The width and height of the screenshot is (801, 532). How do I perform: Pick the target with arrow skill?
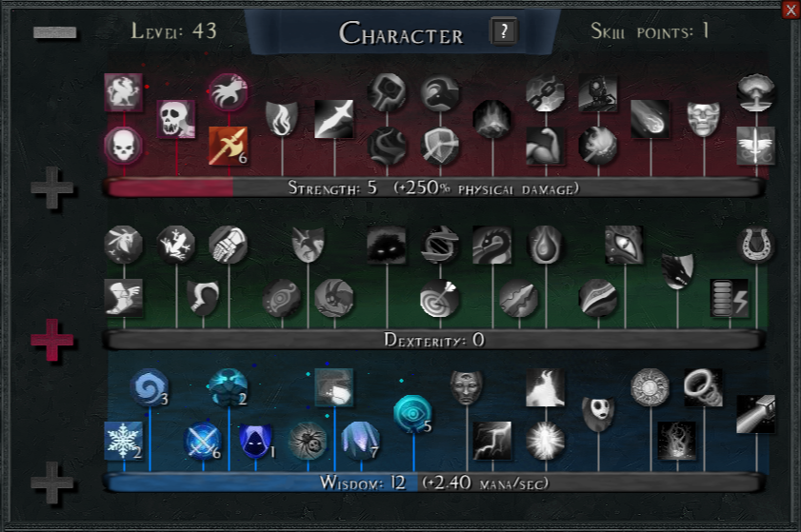point(439,298)
